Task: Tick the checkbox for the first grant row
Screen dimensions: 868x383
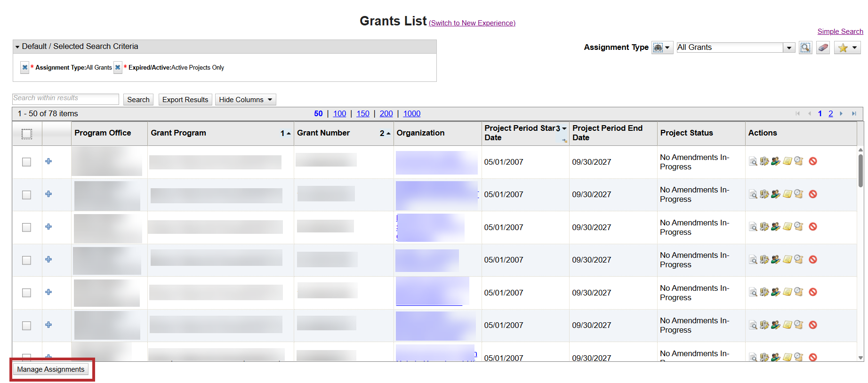Action: pyautogui.click(x=27, y=162)
